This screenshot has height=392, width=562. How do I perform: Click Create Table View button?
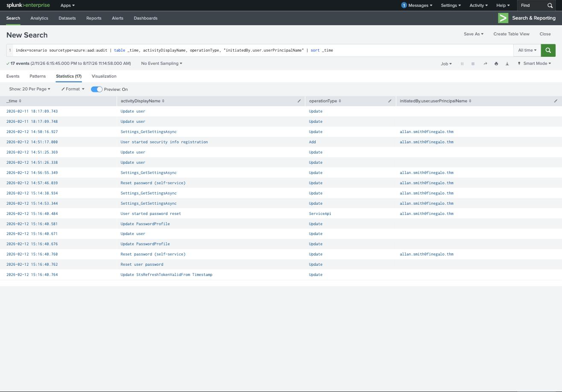[x=511, y=34]
